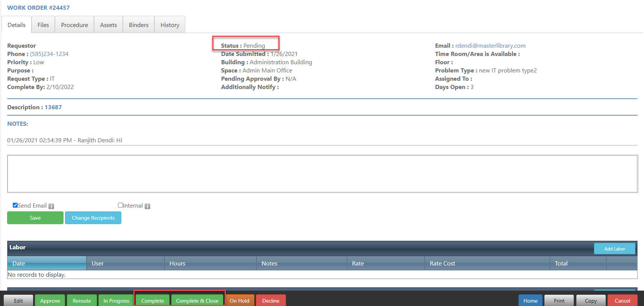Click the Priority Low text
The height and width of the screenshot is (306, 644).
26,62
